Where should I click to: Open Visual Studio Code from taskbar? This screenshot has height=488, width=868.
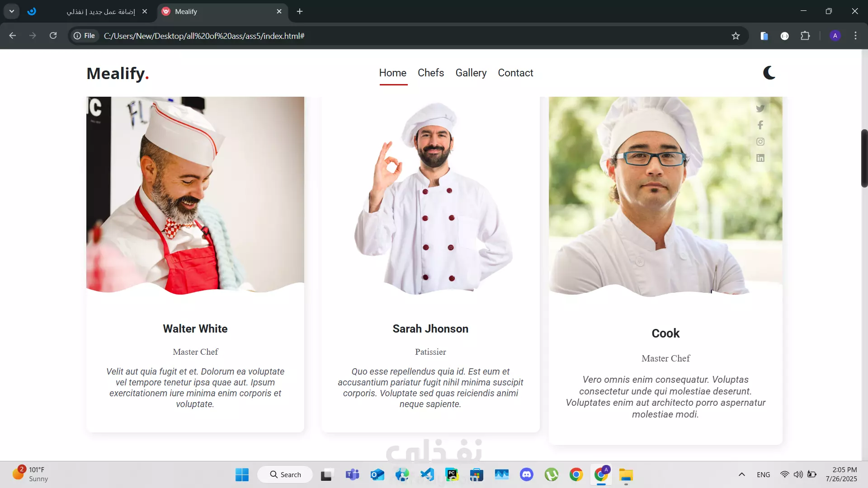coord(427,475)
